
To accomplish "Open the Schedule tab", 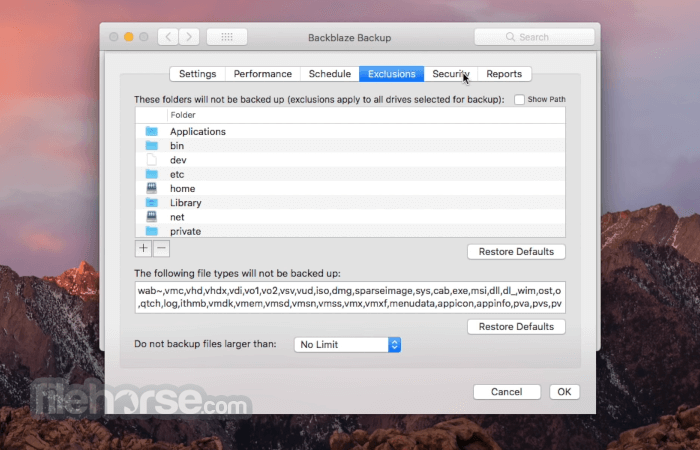I will [x=330, y=74].
